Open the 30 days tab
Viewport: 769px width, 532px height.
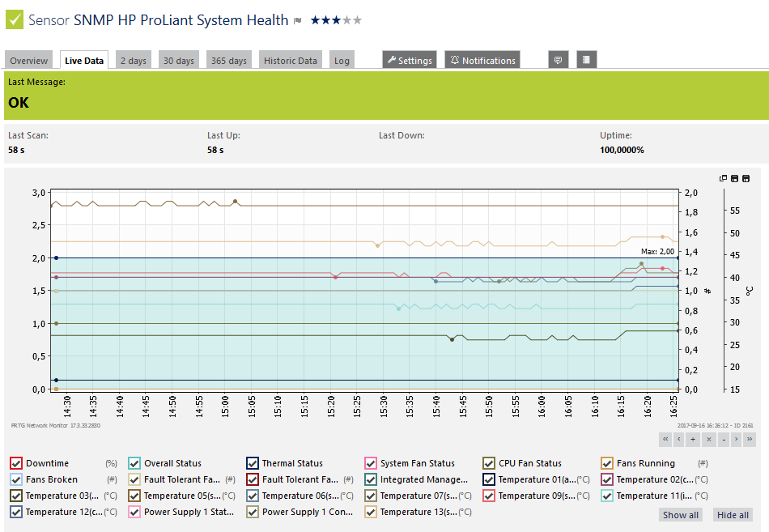pyautogui.click(x=179, y=61)
